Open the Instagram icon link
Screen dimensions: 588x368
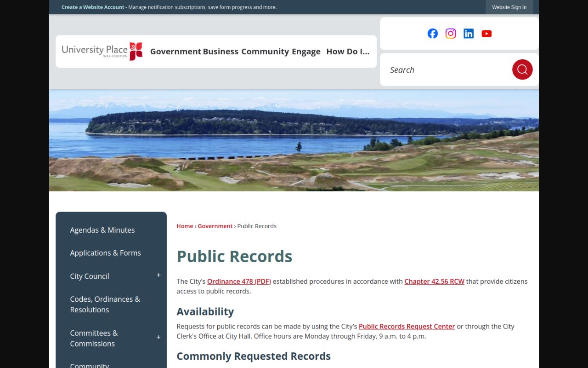click(451, 34)
